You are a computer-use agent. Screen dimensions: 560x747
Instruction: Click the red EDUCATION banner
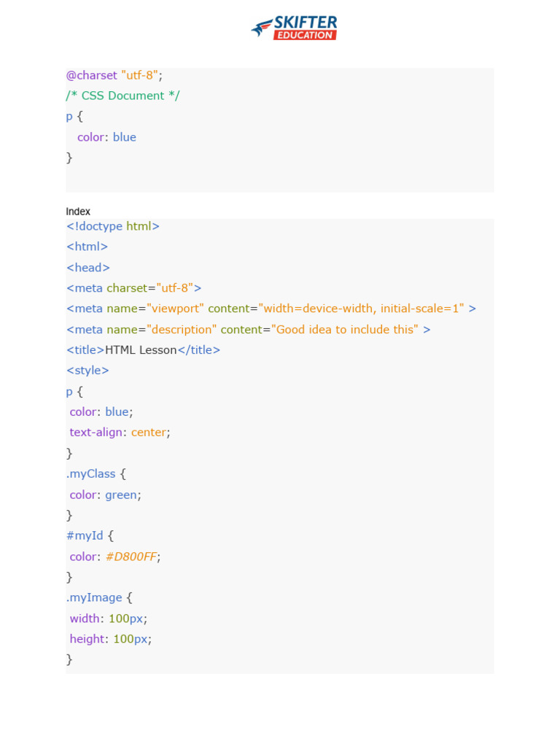pos(305,34)
